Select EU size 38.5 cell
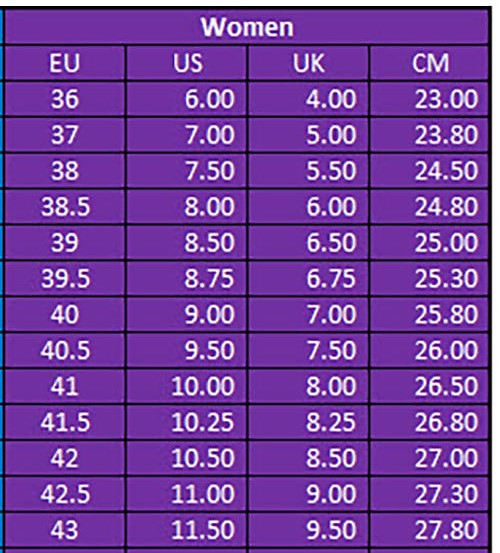 [x=65, y=207]
